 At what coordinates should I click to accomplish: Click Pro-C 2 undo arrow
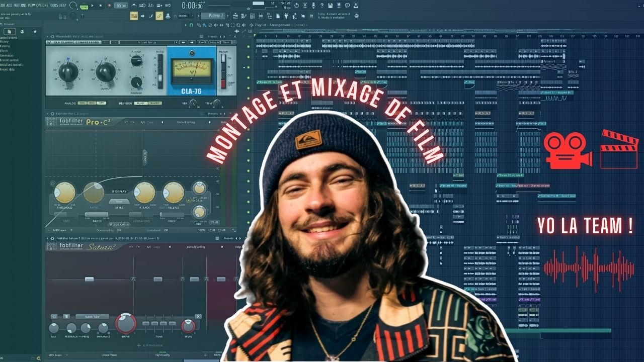click(126, 122)
